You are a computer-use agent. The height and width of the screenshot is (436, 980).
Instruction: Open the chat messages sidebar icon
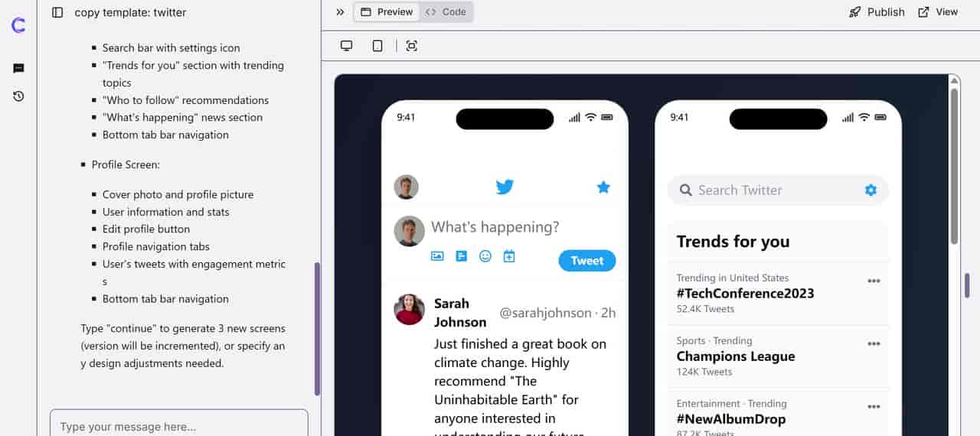[x=18, y=69]
